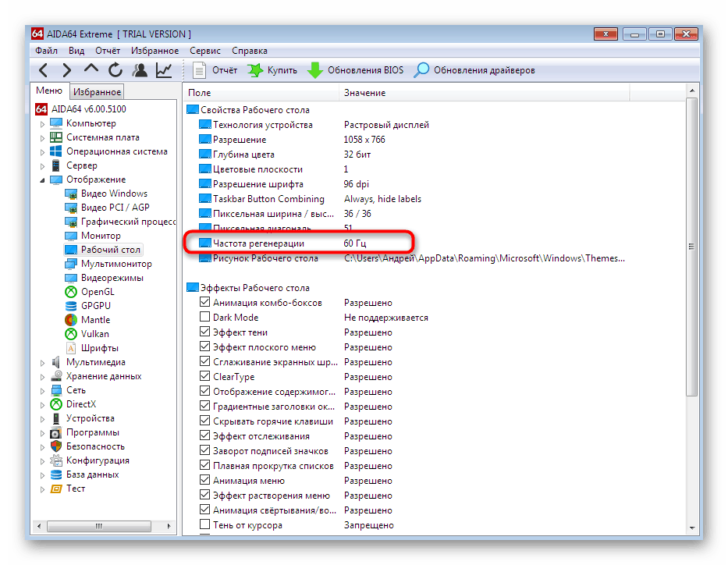Click the Обновления драйверов button label
The width and height of the screenshot is (728, 565).
coord(485,70)
